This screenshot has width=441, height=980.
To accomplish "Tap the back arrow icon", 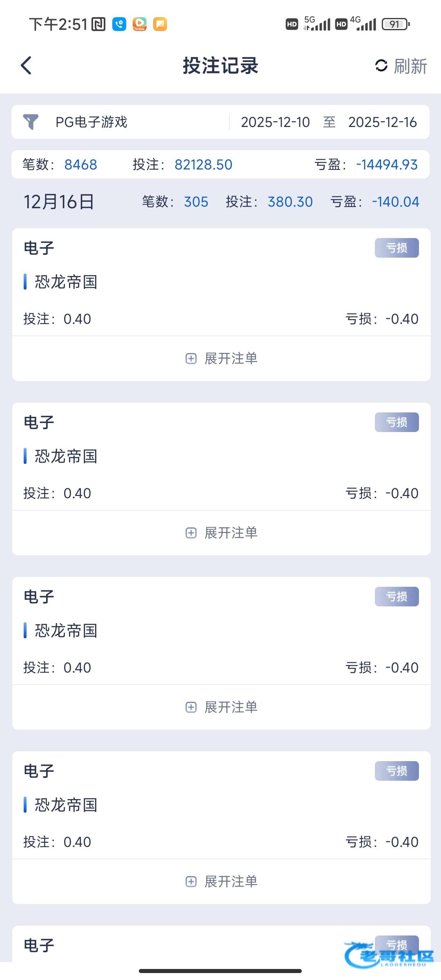I will (x=26, y=65).
